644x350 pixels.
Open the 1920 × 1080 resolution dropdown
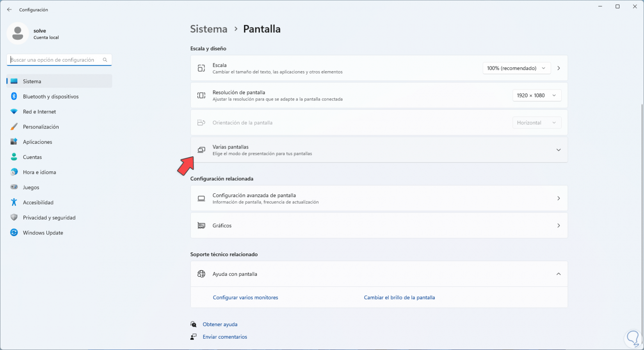[x=537, y=96]
